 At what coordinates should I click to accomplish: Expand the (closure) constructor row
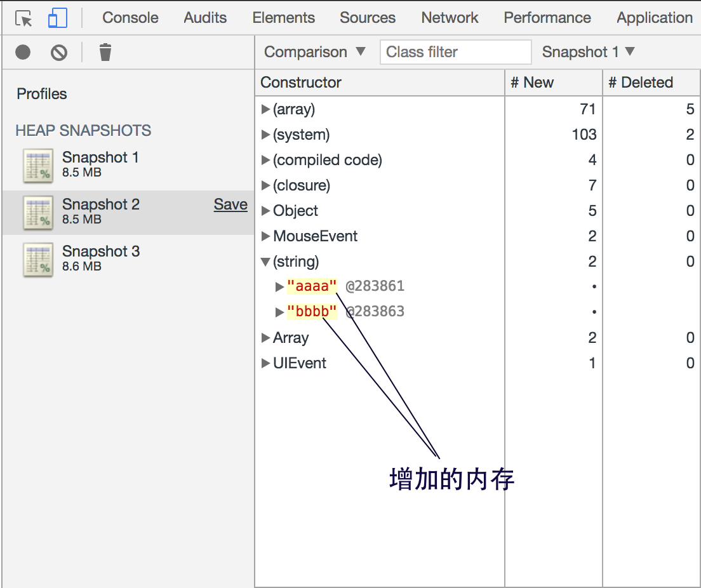pos(265,185)
